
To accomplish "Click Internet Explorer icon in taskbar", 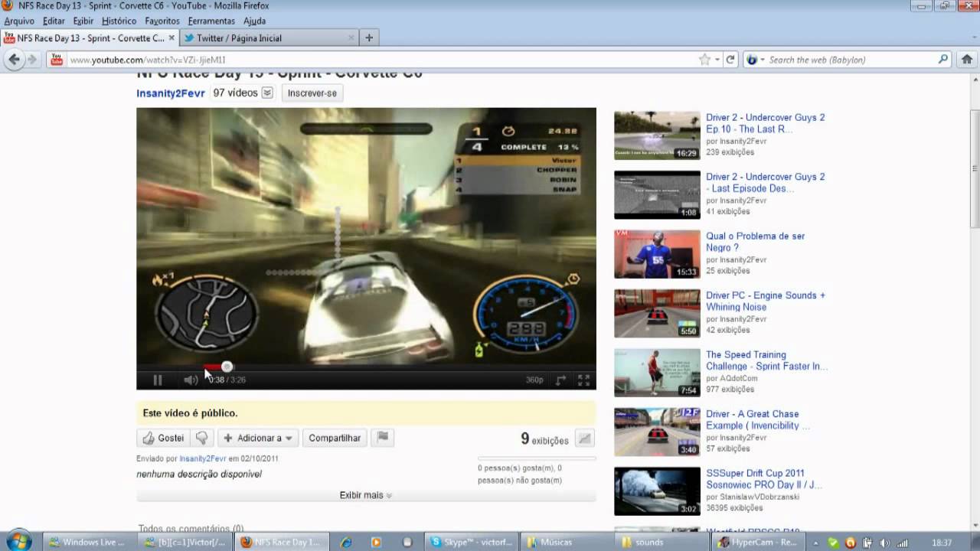I will tap(346, 542).
